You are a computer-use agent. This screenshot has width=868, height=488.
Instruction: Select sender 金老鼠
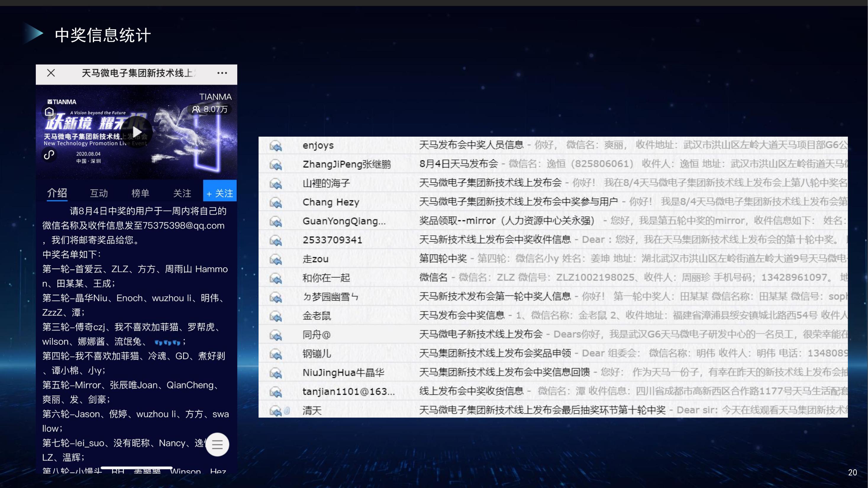coord(317,316)
